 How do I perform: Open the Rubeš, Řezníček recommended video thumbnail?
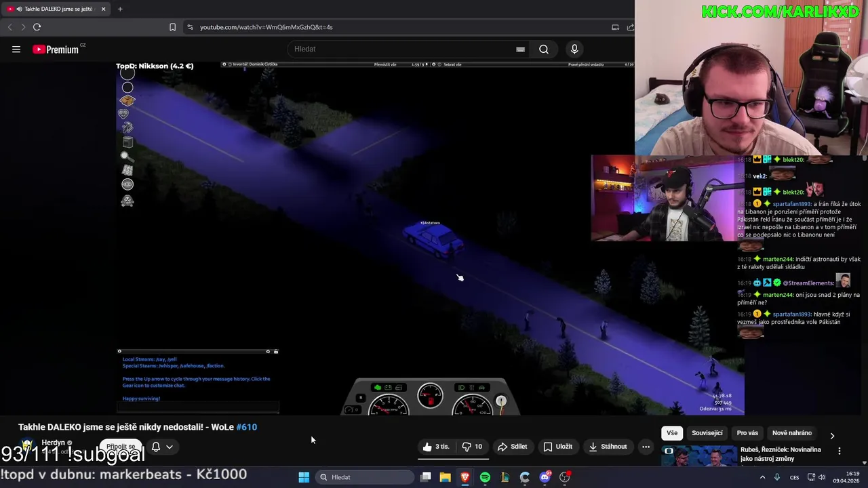[x=698, y=455]
